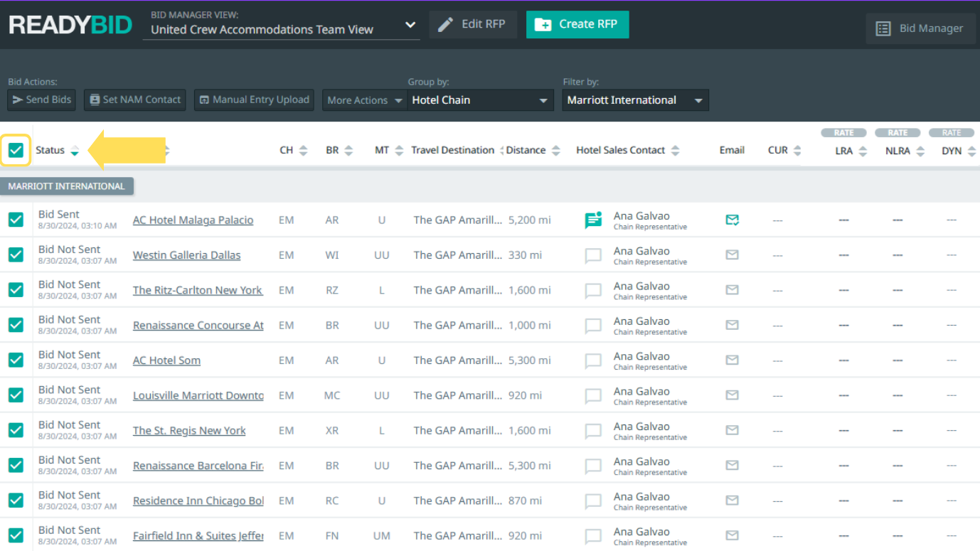This screenshot has width=980, height=551.
Task: Open Filter by Marriott International dropdown
Action: (636, 100)
